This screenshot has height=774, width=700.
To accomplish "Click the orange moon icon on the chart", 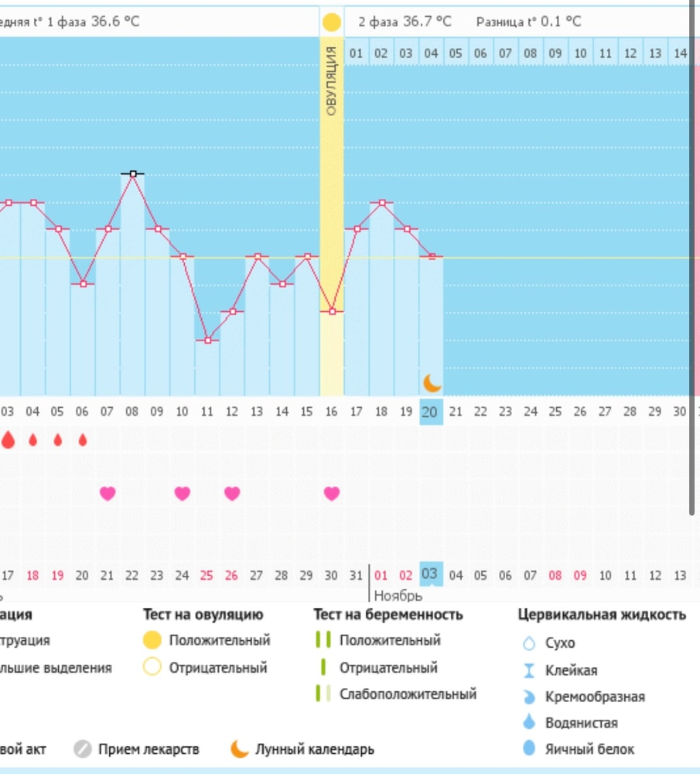I will [x=432, y=382].
